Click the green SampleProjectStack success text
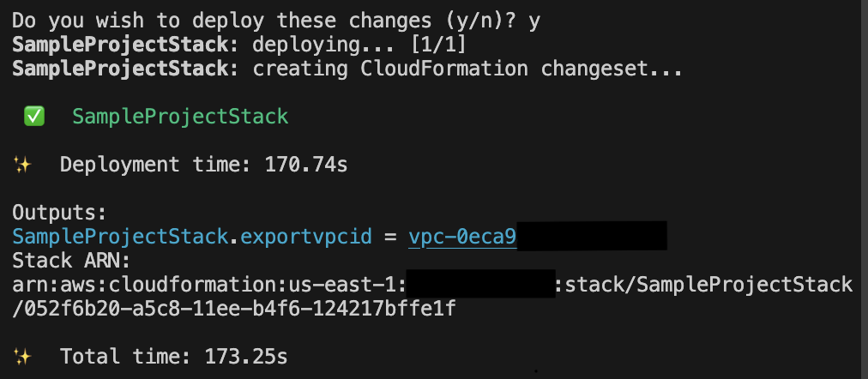 pos(180,117)
